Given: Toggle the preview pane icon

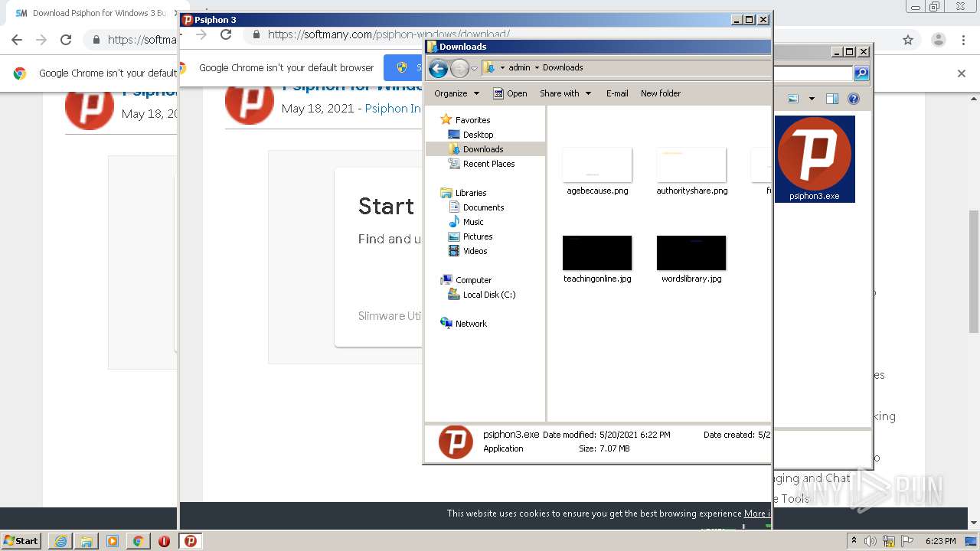Looking at the screenshot, I should pyautogui.click(x=832, y=99).
